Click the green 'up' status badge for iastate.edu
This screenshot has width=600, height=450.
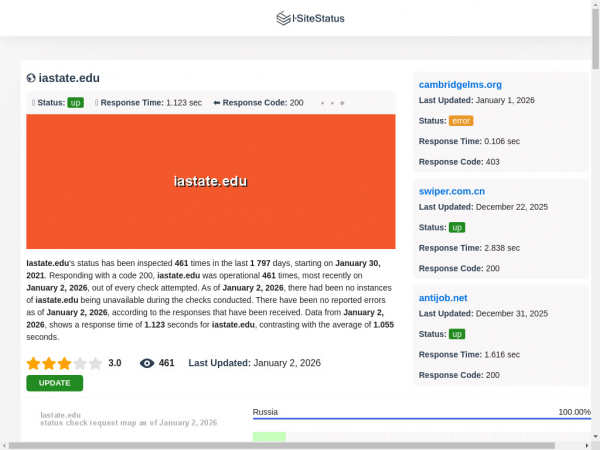point(75,103)
